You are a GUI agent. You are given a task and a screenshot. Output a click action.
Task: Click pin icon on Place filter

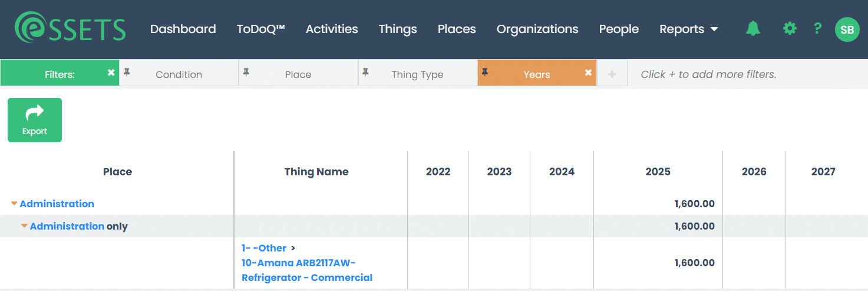246,72
